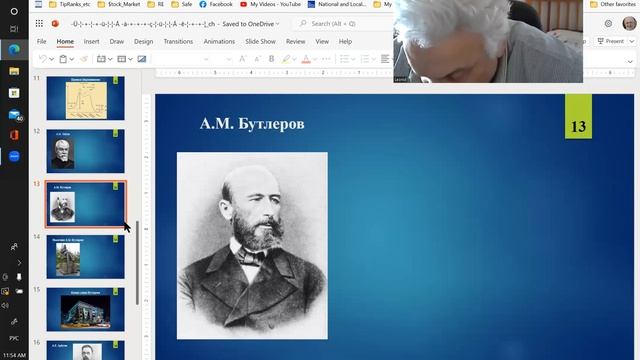The height and width of the screenshot is (360, 640).
Task: Show hidden tray icons chevron
Action: [19, 262]
